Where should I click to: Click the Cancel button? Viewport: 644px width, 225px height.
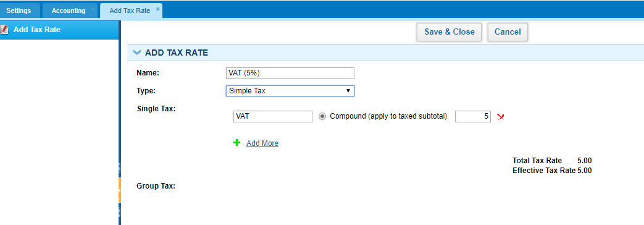(508, 32)
